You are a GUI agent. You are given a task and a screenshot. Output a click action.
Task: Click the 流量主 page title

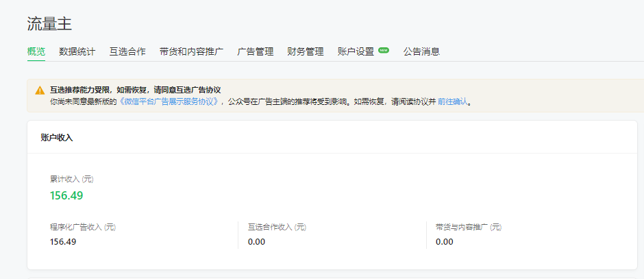click(x=50, y=24)
